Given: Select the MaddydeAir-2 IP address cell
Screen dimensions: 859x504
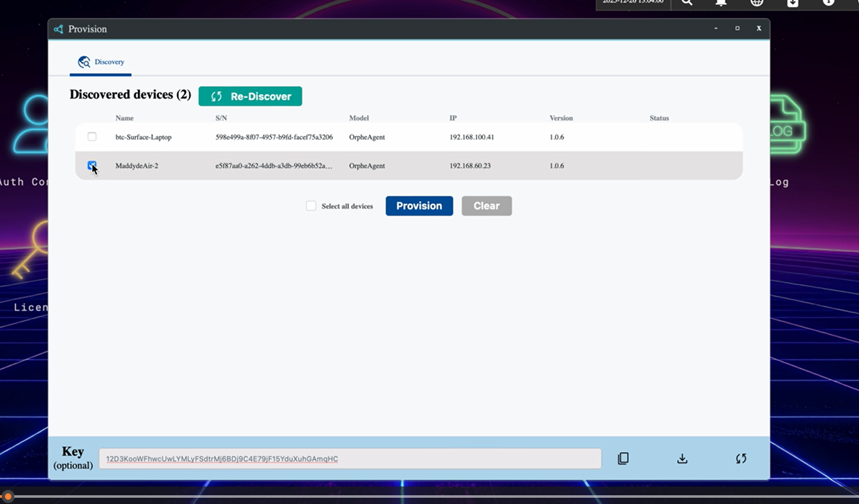Looking at the screenshot, I should (x=470, y=166).
